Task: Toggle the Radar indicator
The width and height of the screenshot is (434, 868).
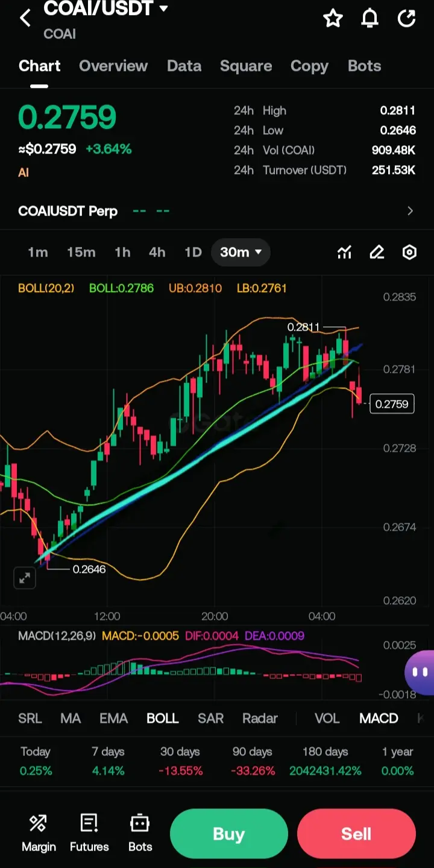Action: pyautogui.click(x=260, y=719)
